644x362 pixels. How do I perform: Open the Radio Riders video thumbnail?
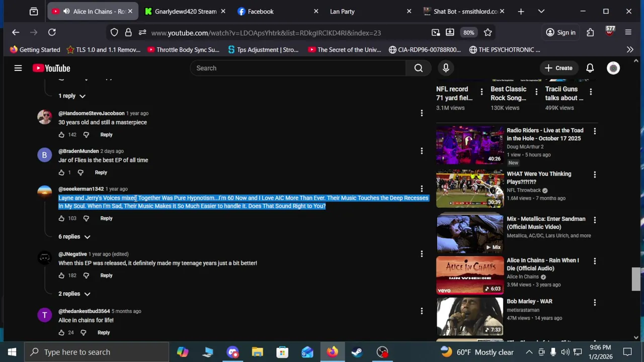[x=470, y=145]
